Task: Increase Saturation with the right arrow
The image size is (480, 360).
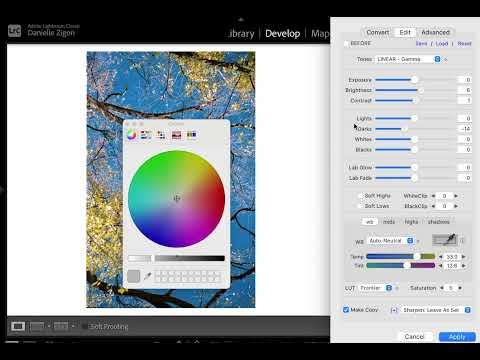Action: 460,288
